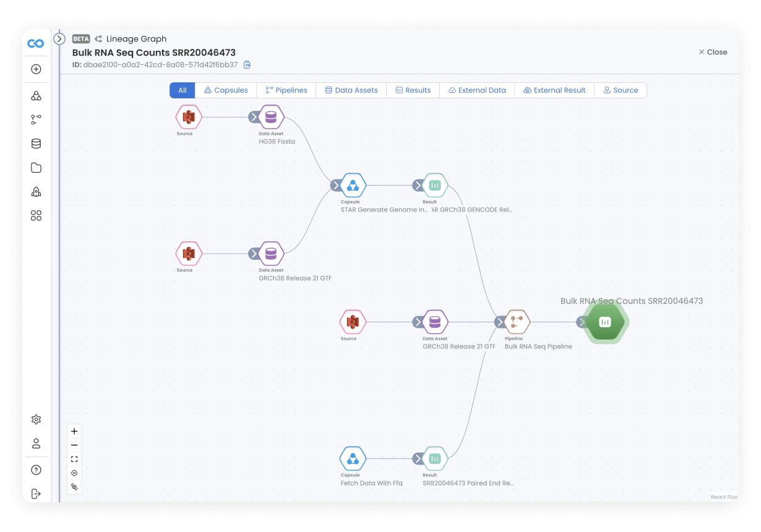
Task: Close the Lineage Graph panel
Action: (x=712, y=52)
